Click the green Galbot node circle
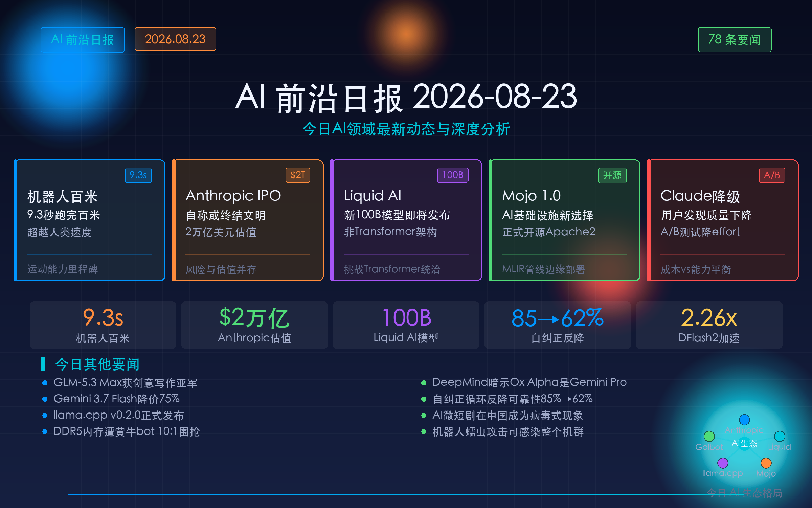Image resolution: width=812 pixels, height=508 pixels. (709, 436)
